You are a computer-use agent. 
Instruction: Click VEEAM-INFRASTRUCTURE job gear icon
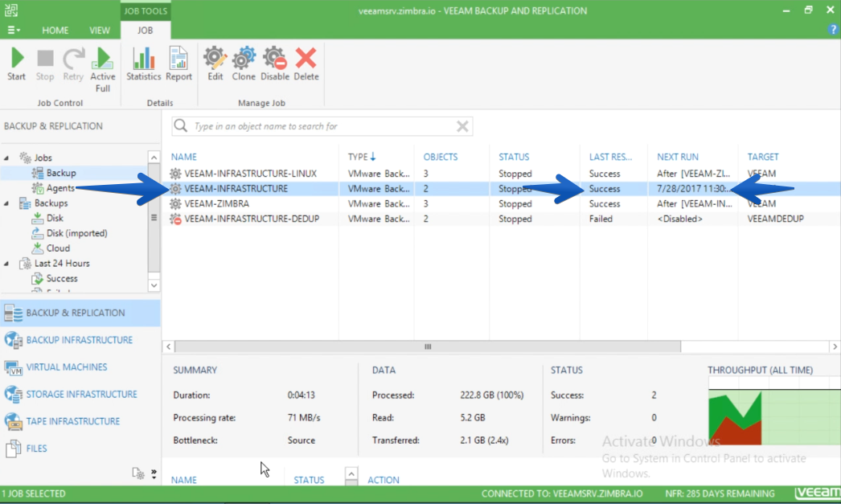click(175, 189)
